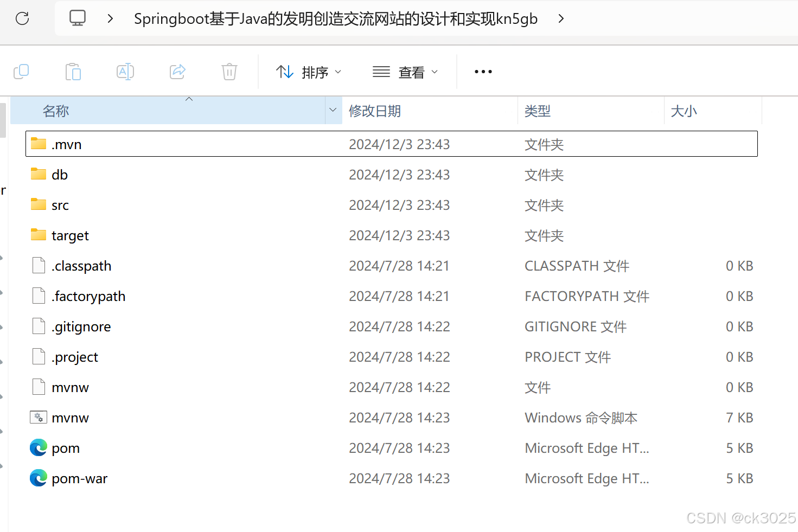Screen dimensions: 798x532
Task: Click pom-war's 2024/7/28 14:23 date
Action: 399,478
